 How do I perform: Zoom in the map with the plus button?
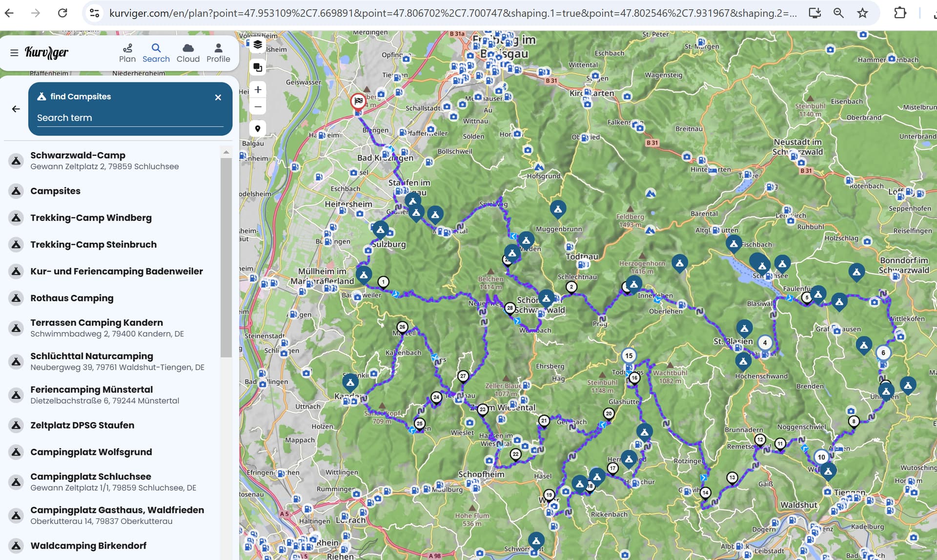click(258, 90)
